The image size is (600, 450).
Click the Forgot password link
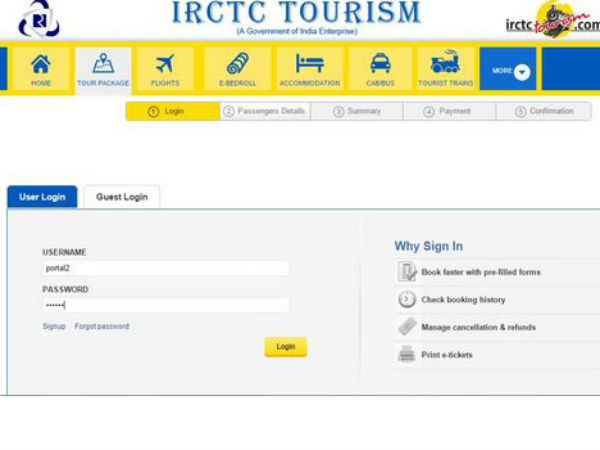102,327
